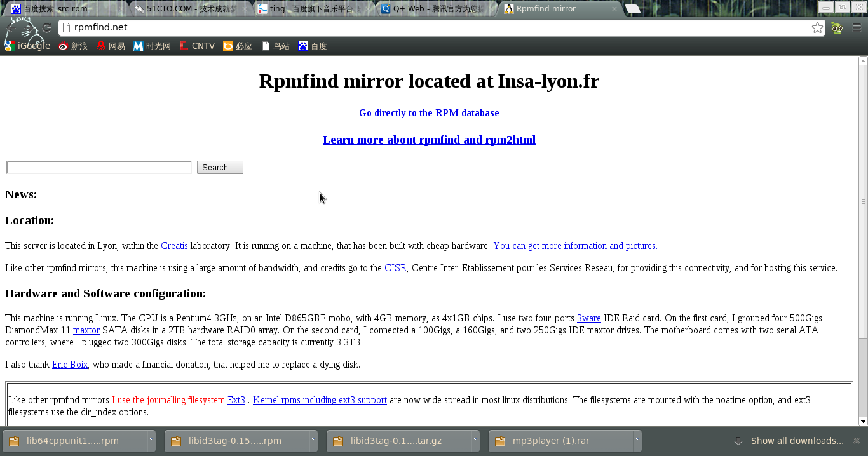Click the Hardware and Software configuration heading
Viewport: 868px width, 456px height.
pyautogui.click(x=105, y=293)
